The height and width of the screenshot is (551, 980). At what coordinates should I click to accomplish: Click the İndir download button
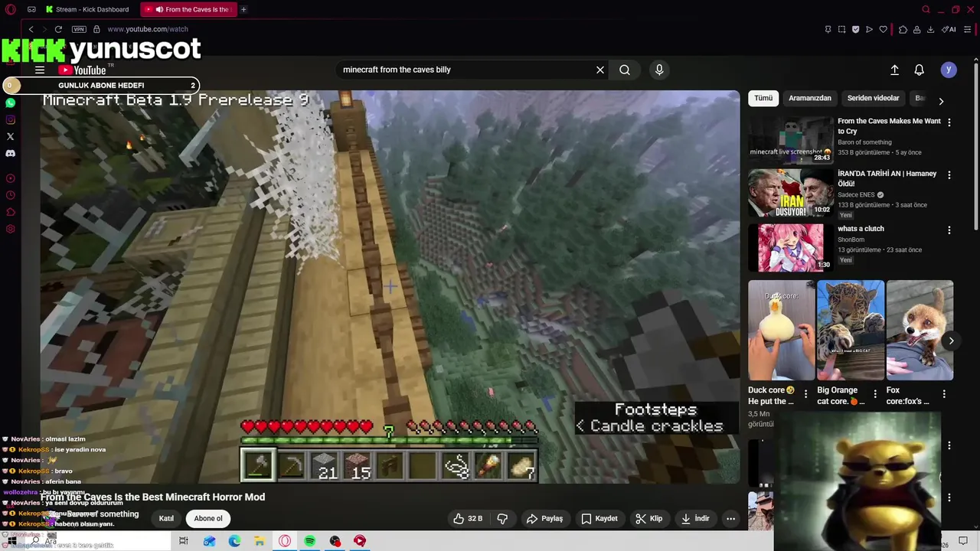pos(694,519)
